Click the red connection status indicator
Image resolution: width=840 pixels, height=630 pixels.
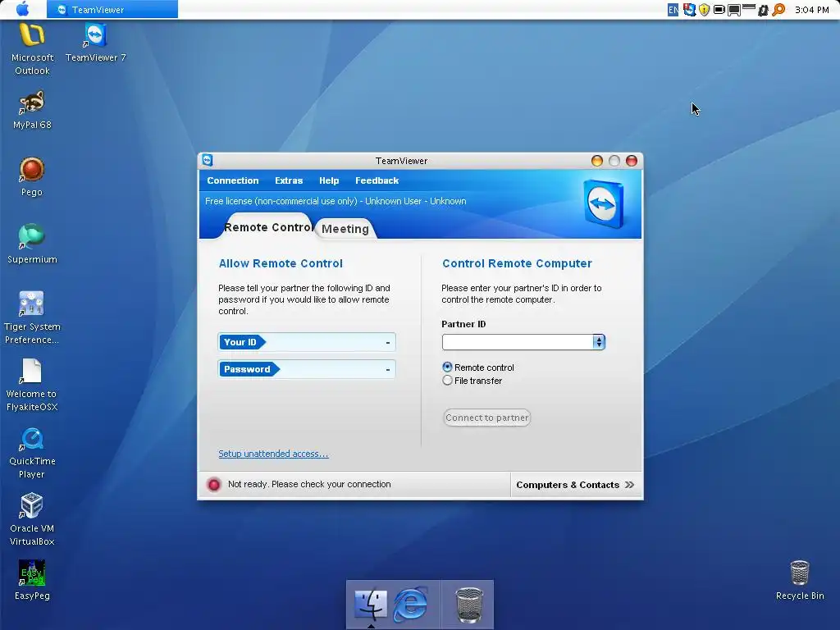[214, 484]
